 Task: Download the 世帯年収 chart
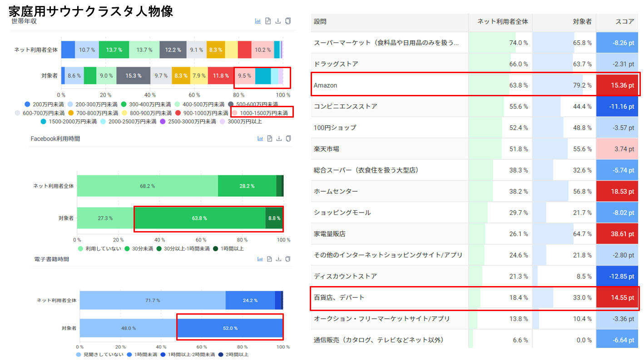[x=278, y=21]
